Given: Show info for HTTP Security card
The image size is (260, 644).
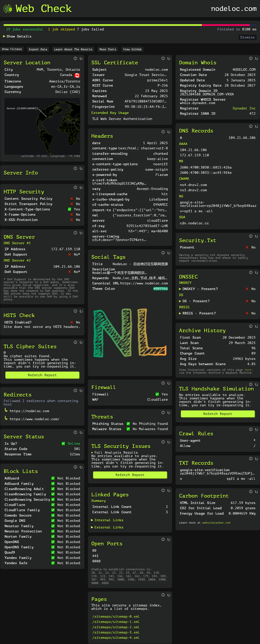Looking at the screenshot, I should click(x=75, y=188).
